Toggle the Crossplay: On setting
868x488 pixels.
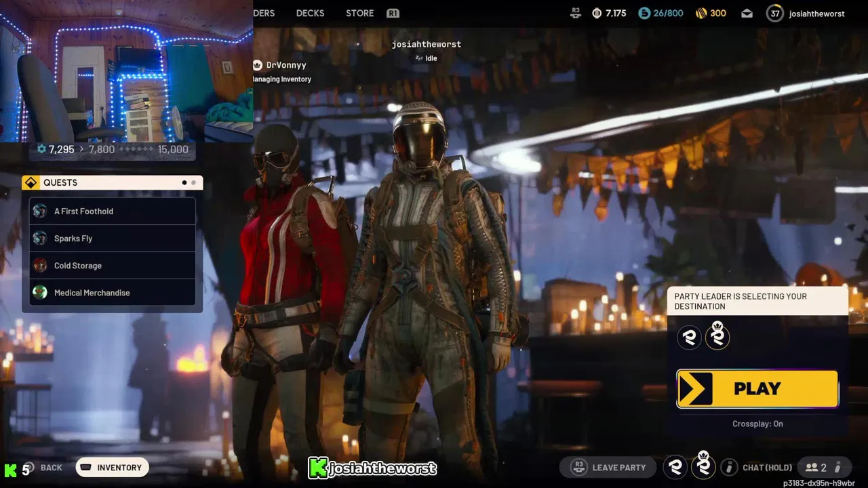pyautogui.click(x=757, y=424)
